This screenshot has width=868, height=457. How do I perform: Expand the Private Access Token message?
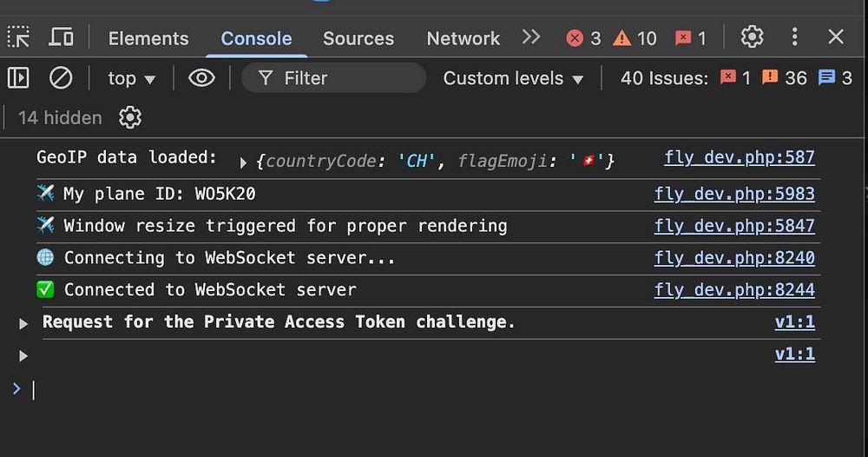tap(23, 323)
